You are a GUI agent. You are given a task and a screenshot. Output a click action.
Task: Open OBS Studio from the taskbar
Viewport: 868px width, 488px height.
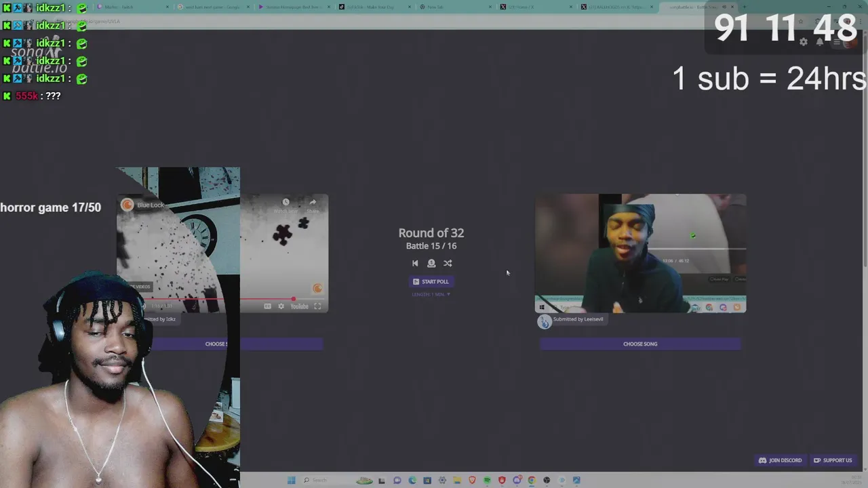pyautogui.click(x=547, y=480)
